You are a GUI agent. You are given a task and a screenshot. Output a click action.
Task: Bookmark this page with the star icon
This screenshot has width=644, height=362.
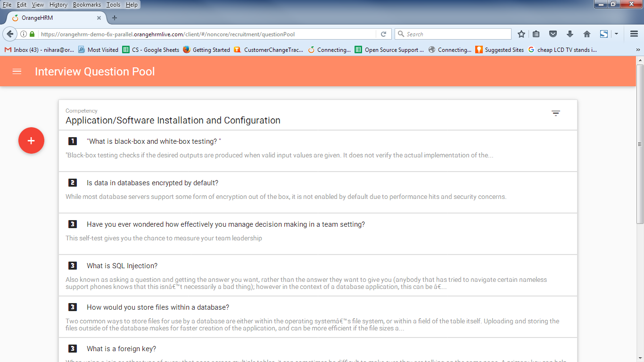tap(521, 34)
